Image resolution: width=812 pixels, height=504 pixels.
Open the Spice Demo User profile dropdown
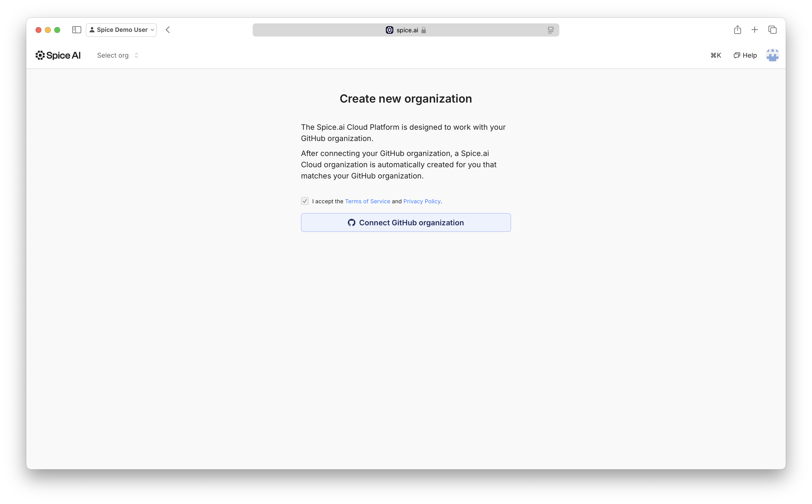pos(121,30)
